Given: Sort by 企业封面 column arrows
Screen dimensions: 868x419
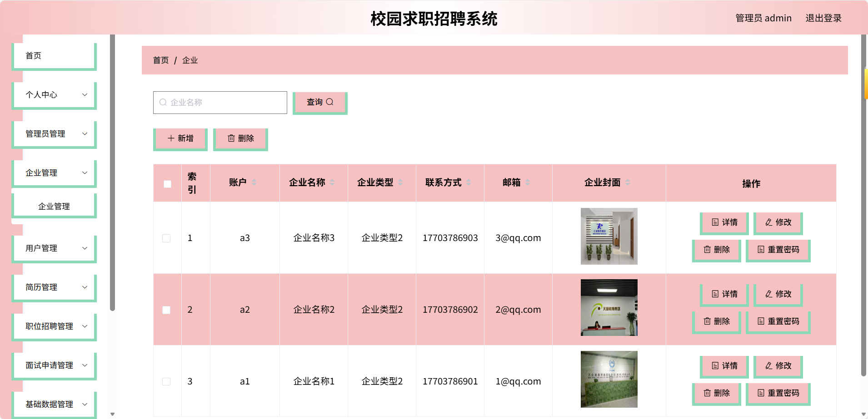Looking at the screenshot, I should pyautogui.click(x=628, y=182).
